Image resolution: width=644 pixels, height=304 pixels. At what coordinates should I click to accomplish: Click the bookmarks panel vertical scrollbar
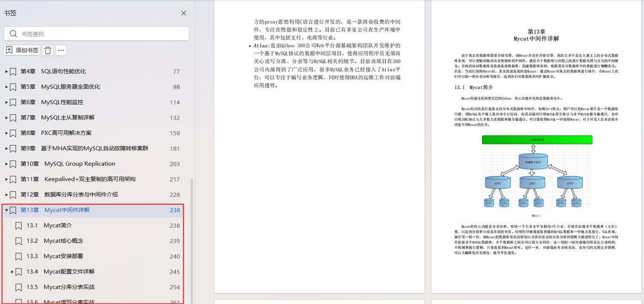coord(191,241)
